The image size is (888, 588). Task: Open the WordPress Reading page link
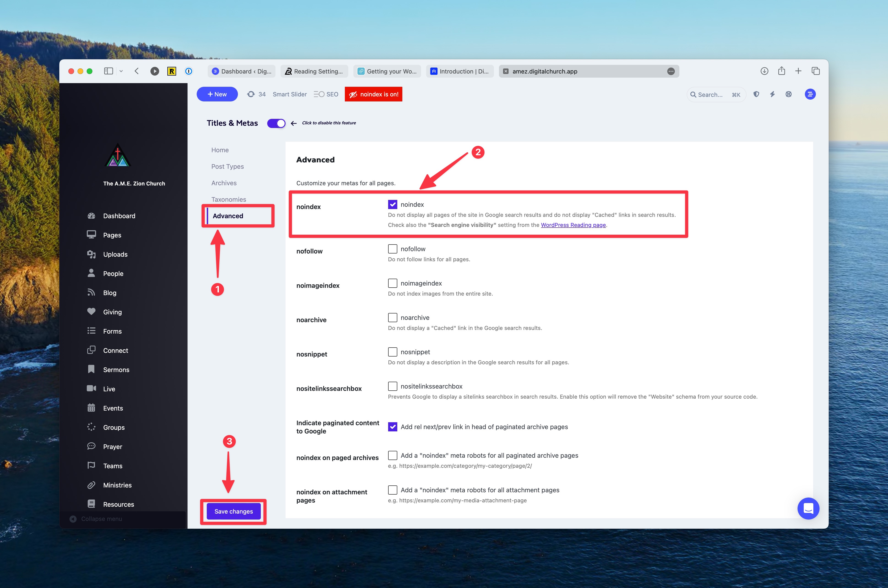pos(573,225)
